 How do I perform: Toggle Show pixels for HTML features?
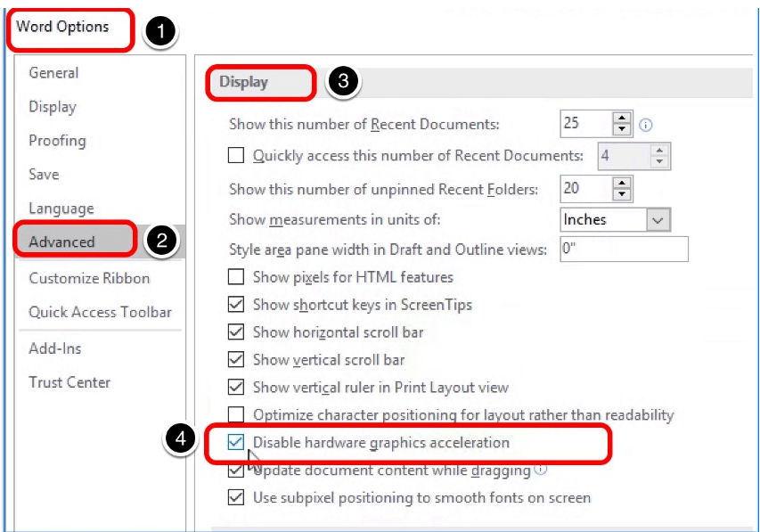tap(236, 277)
